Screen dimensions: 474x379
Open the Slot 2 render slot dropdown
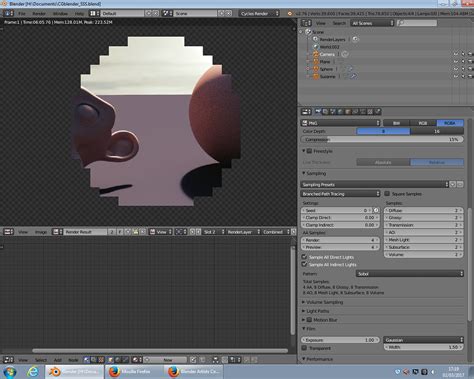click(x=213, y=232)
